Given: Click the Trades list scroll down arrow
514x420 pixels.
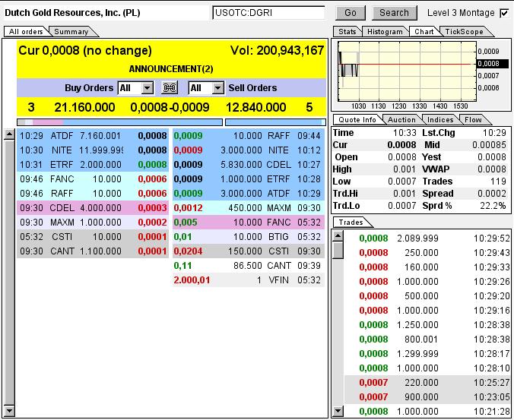Looking at the screenshot, I should pyautogui.click(x=338, y=411).
